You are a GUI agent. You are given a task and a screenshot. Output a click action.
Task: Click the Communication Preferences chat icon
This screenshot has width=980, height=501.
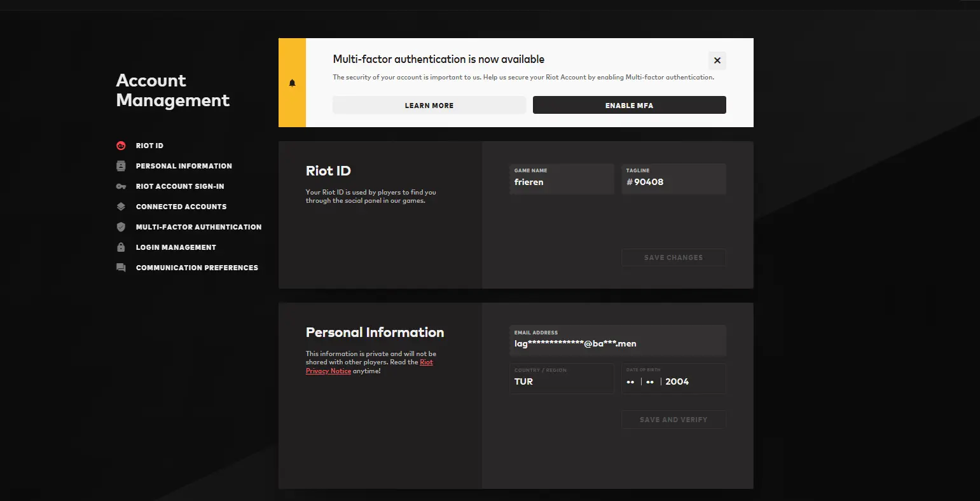click(121, 268)
